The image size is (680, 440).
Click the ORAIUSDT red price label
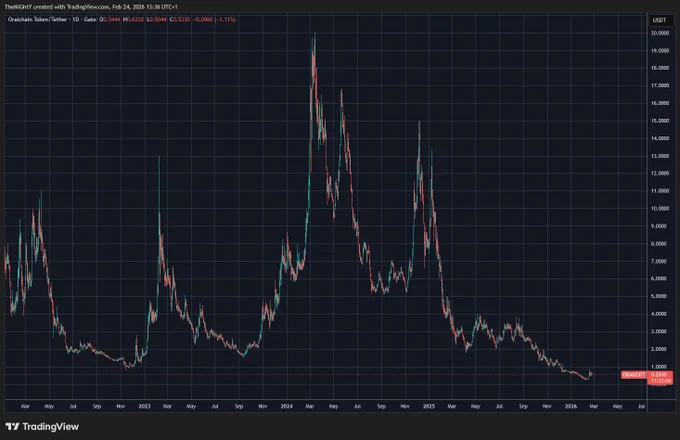click(x=633, y=375)
